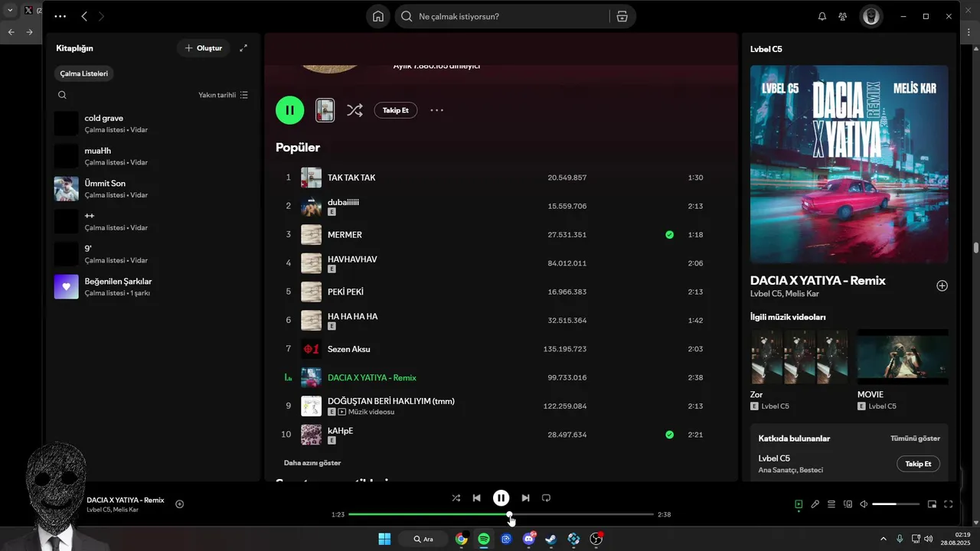Open the 'MOVIE' related music video

click(x=903, y=357)
